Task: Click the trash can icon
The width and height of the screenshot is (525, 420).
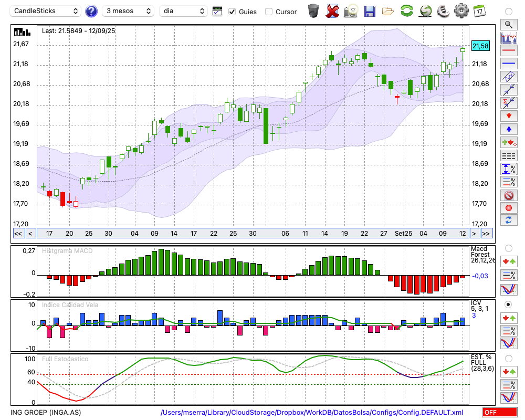Action: pos(313,11)
